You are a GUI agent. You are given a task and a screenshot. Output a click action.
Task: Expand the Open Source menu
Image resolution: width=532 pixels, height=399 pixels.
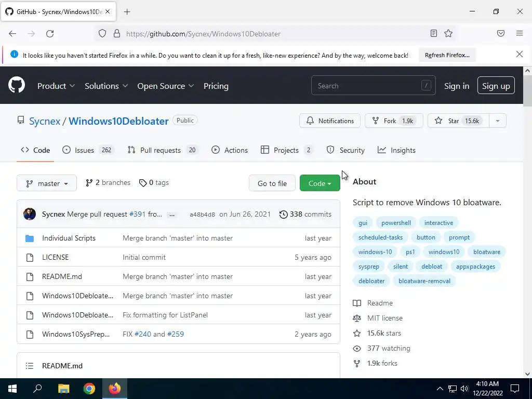click(x=166, y=86)
